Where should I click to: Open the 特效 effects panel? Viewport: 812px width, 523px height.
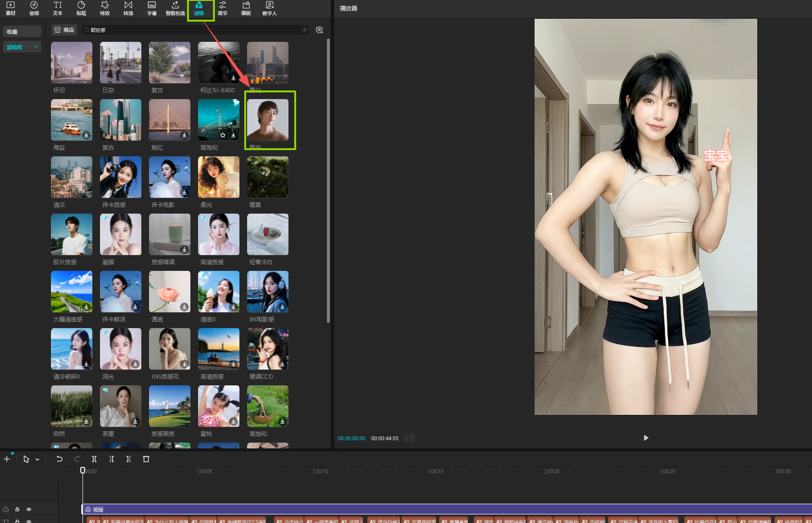click(105, 8)
